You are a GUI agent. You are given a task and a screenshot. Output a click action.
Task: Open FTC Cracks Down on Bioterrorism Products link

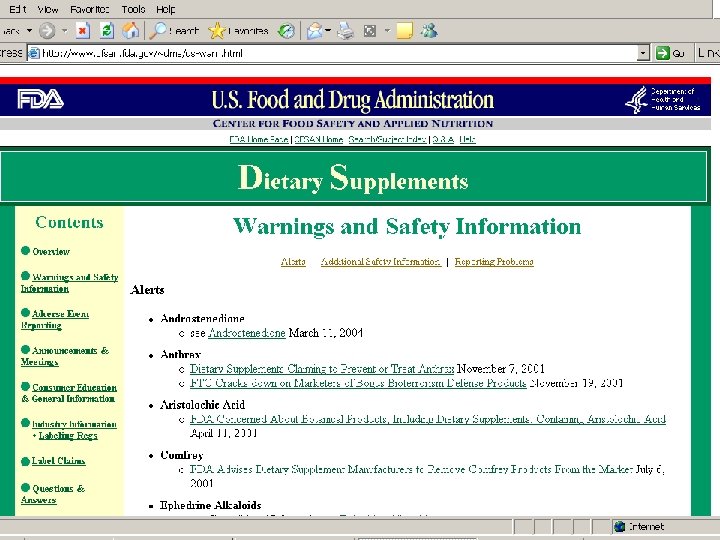coord(358,382)
